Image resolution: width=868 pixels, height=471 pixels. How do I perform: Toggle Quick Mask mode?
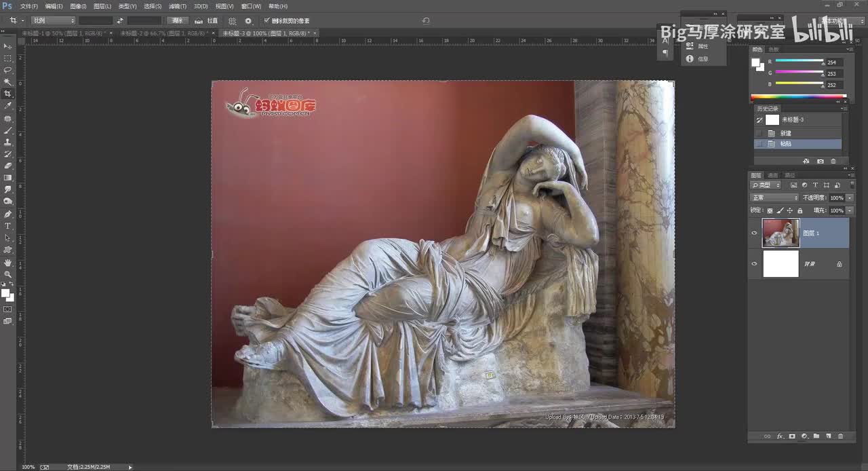(x=8, y=309)
